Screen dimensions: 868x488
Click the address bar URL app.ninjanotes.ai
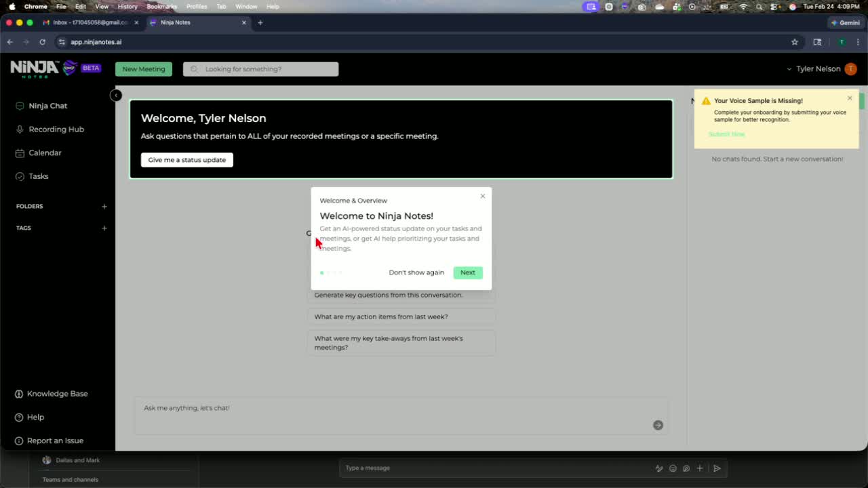tap(96, 42)
